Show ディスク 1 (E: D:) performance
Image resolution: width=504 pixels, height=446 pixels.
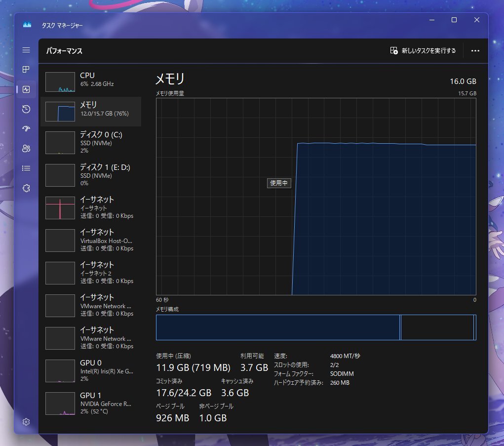(91, 175)
